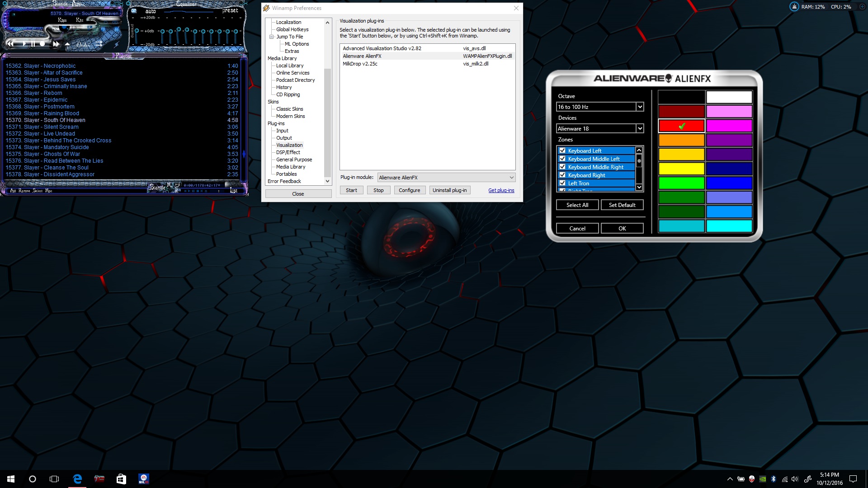The width and height of the screenshot is (868, 488).
Task: Select track 'Slayer - Ghosts Of War'
Action: 122,154
